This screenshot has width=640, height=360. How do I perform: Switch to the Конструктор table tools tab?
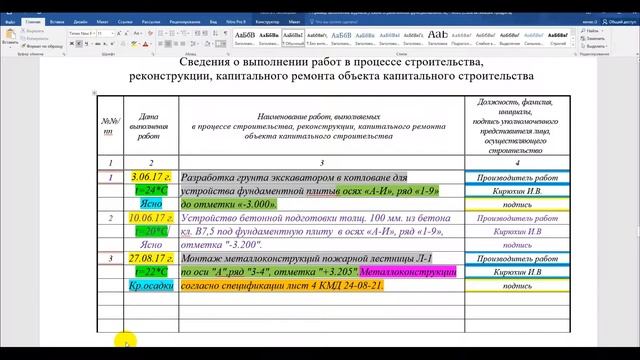pyautogui.click(x=267, y=22)
